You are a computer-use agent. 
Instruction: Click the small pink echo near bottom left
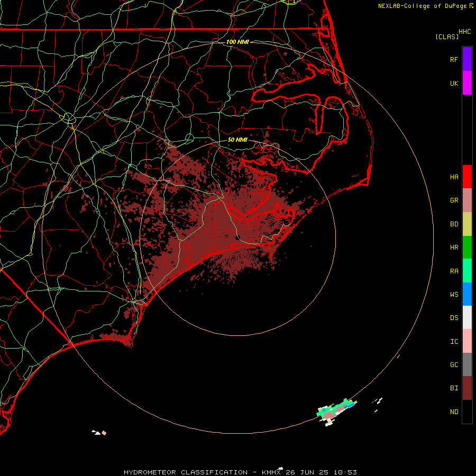[x=104, y=433]
